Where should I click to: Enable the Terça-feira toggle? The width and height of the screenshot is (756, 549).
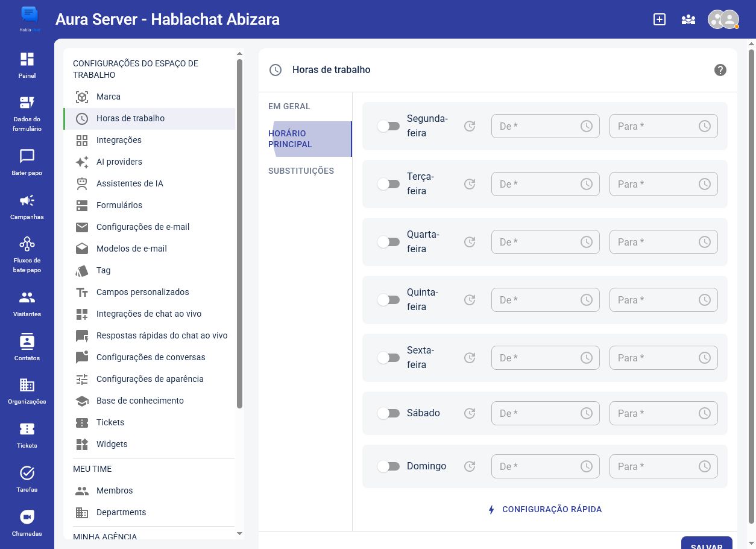[x=388, y=184]
